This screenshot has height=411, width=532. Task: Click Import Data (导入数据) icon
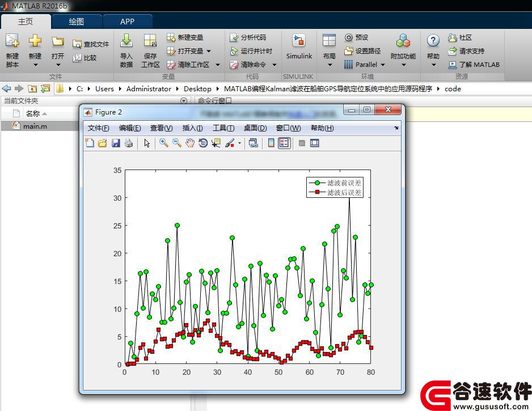coord(126,41)
